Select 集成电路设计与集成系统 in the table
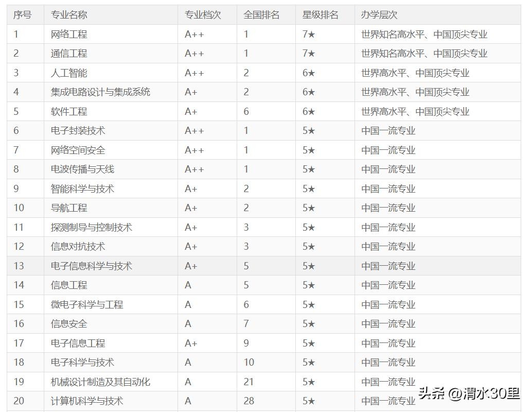Viewport: 532px width, 412px height. [100, 92]
